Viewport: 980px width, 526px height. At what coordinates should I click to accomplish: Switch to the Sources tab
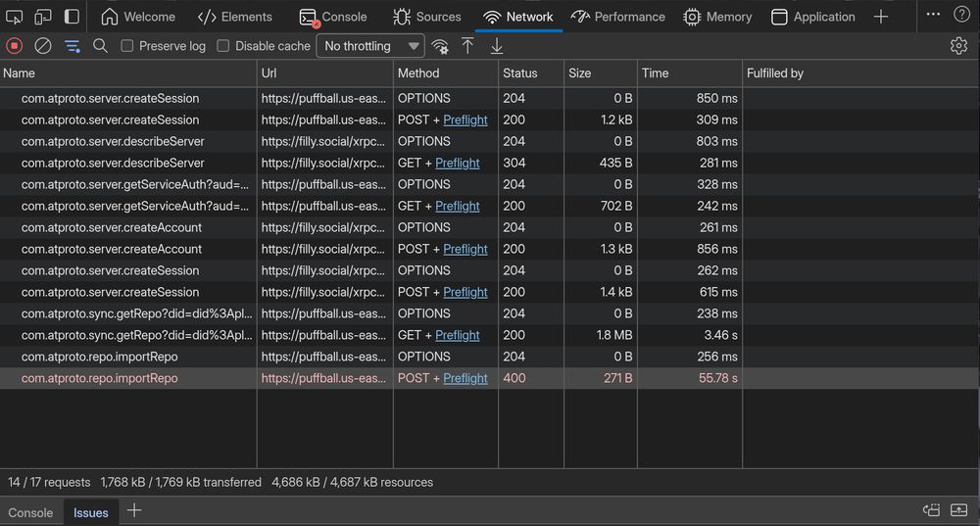coord(426,17)
